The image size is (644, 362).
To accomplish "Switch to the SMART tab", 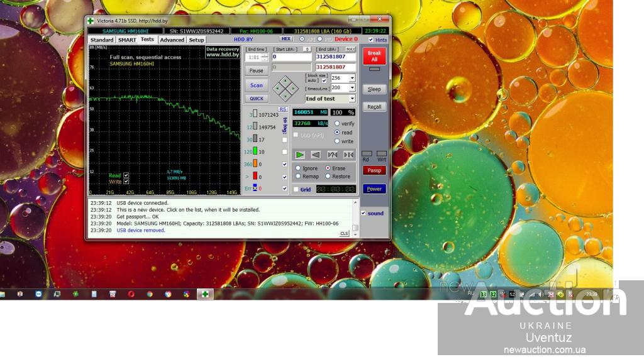I will click(x=127, y=40).
